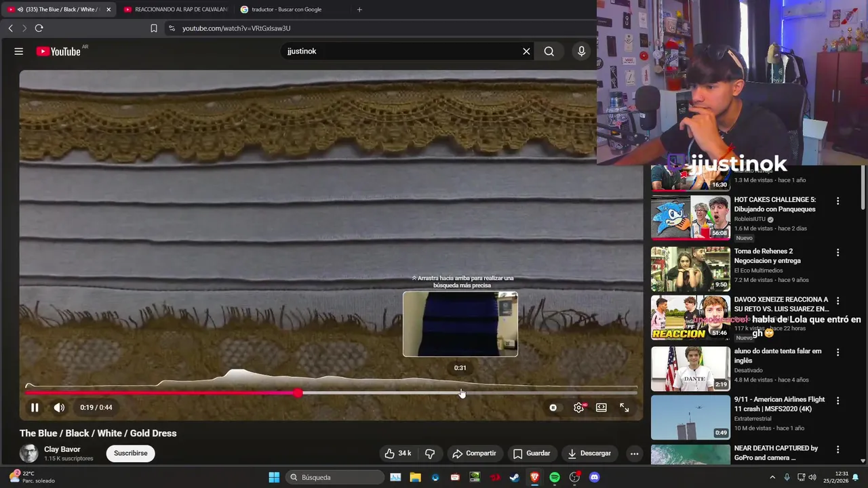Screen dimensions: 868x488
Task: Click the site info icon beside URL
Action: click(172, 28)
